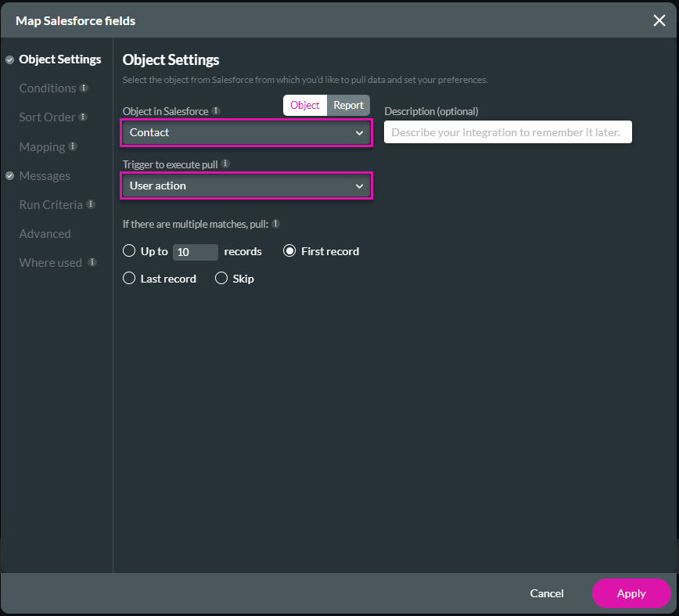Select the Up to records radio button
Viewport: 679px width, 616px height.
pyautogui.click(x=129, y=251)
